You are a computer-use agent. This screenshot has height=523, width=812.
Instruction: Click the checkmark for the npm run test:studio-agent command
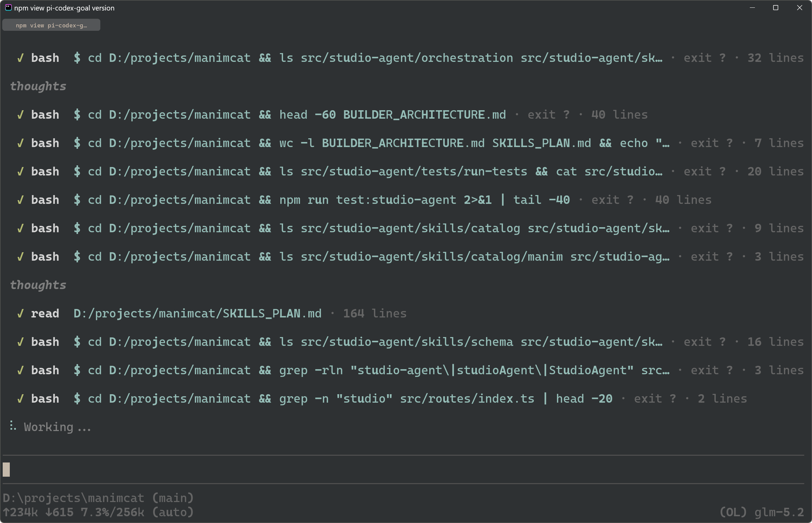pos(20,200)
